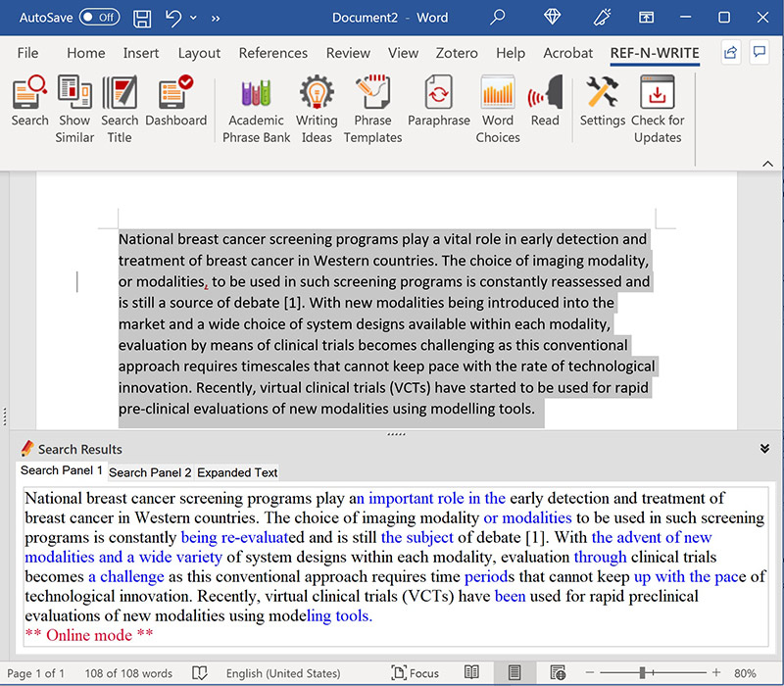Check proofing status in the status bar
This screenshot has height=686, width=784.
pos(199,673)
